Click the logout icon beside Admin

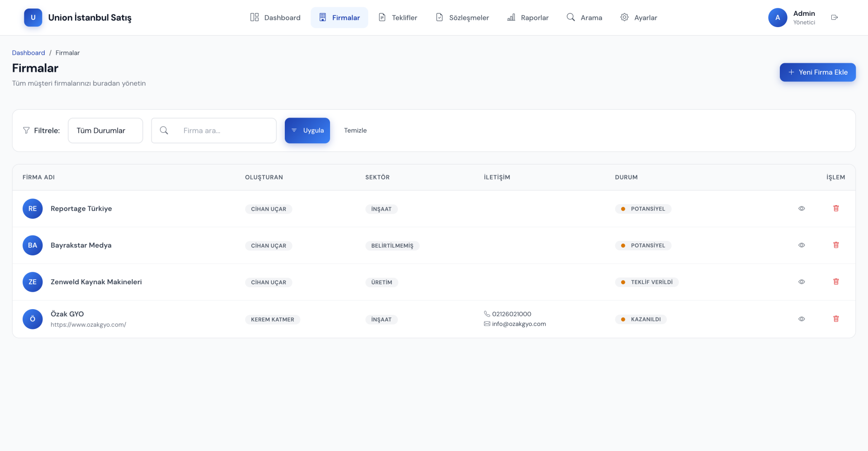[x=834, y=18]
